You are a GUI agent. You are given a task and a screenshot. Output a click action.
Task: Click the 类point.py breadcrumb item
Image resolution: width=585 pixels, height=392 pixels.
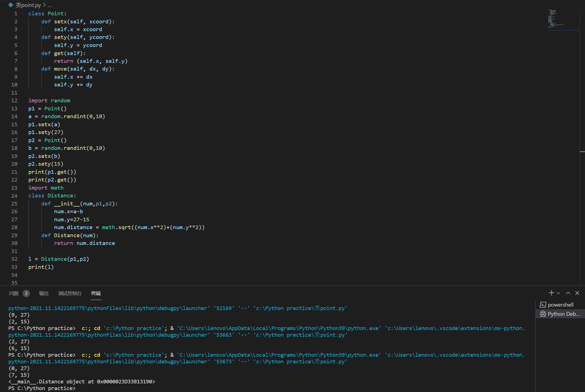[28, 5]
